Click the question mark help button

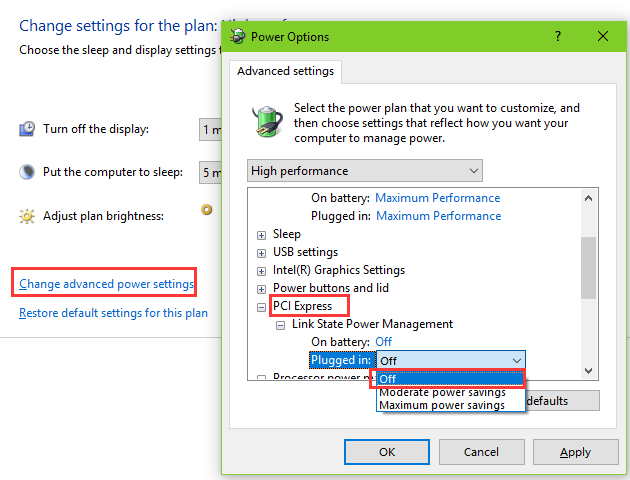(558, 36)
